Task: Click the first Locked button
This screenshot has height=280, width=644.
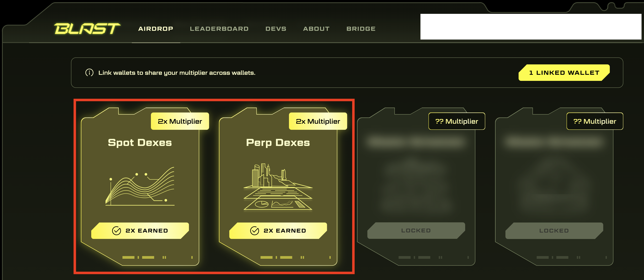Action: pos(416,231)
